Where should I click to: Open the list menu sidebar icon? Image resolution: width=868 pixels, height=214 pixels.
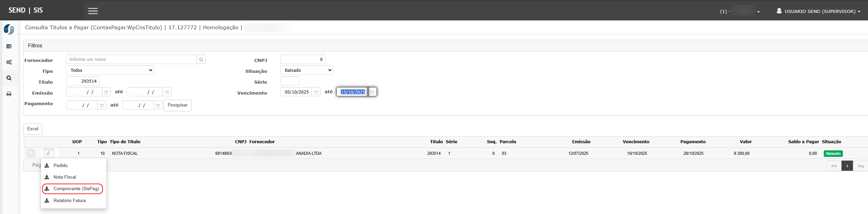[9, 46]
